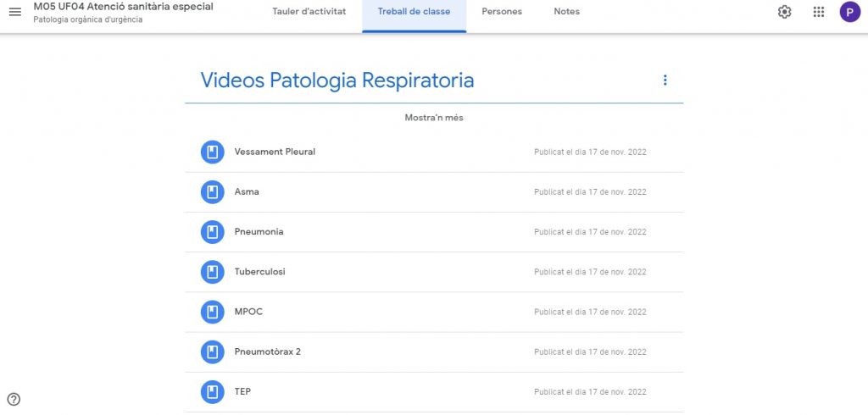Open the main hamburger menu
The image size is (868, 415).
[x=14, y=12]
